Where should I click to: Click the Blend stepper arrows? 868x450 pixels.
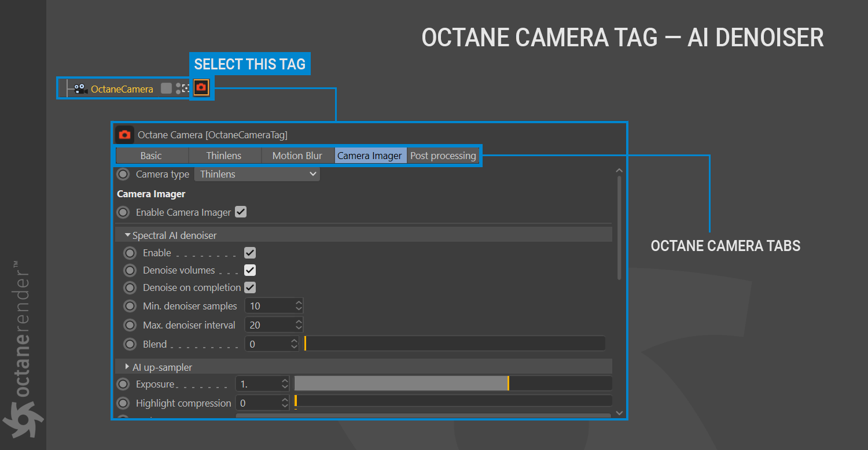tap(294, 344)
